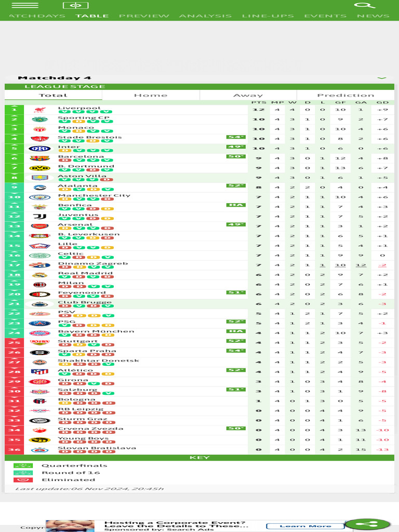
Task: Click the Round of 16 key entry
Action: pyautogui.click(x=71, y=473)
